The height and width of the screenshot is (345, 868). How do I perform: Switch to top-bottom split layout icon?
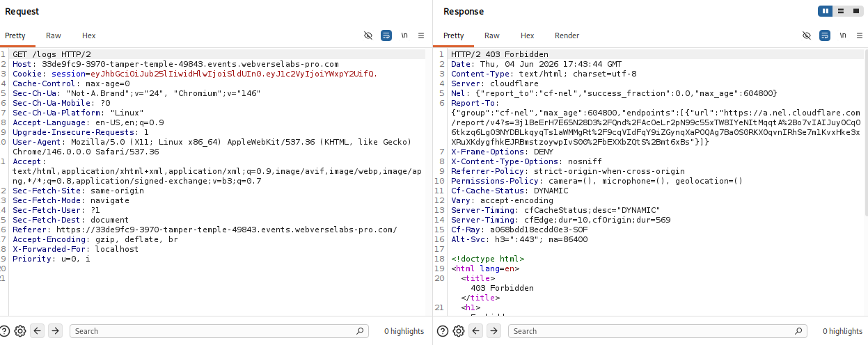841,11
